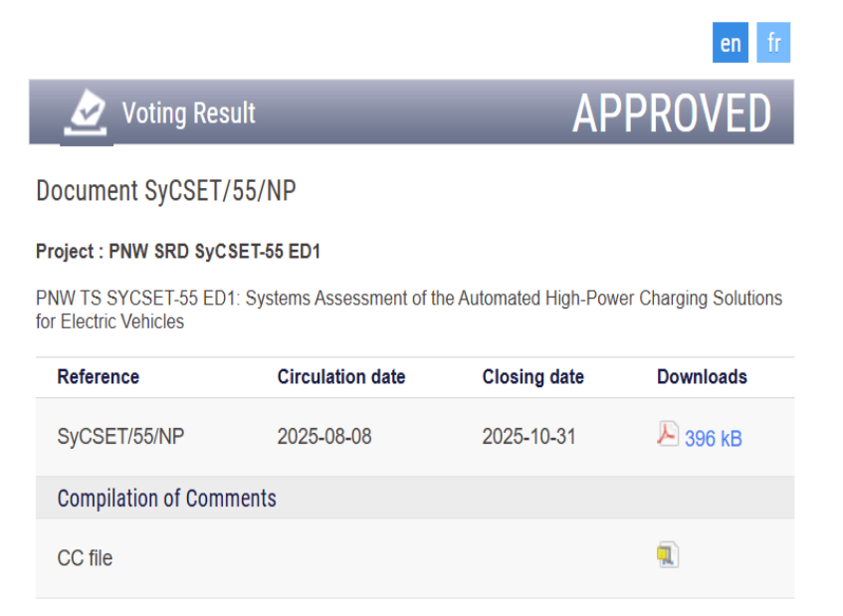
Task: Switch language to French (fr)
Action: 773,44
